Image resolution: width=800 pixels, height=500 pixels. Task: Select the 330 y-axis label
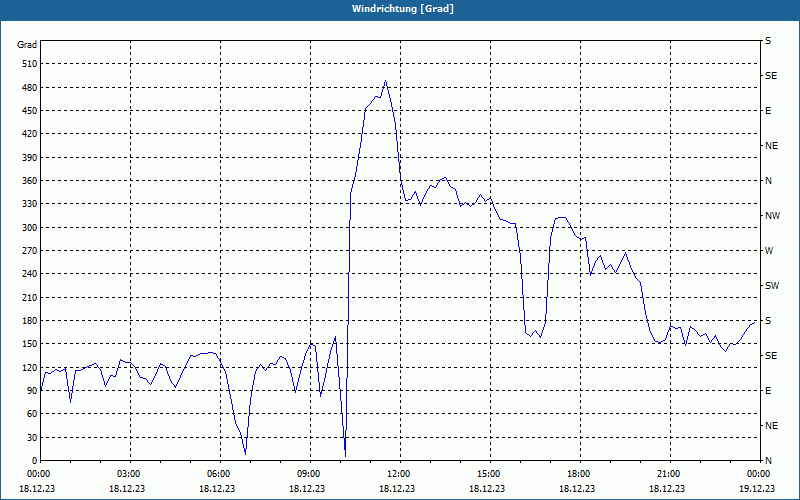[x=30, y=204]
